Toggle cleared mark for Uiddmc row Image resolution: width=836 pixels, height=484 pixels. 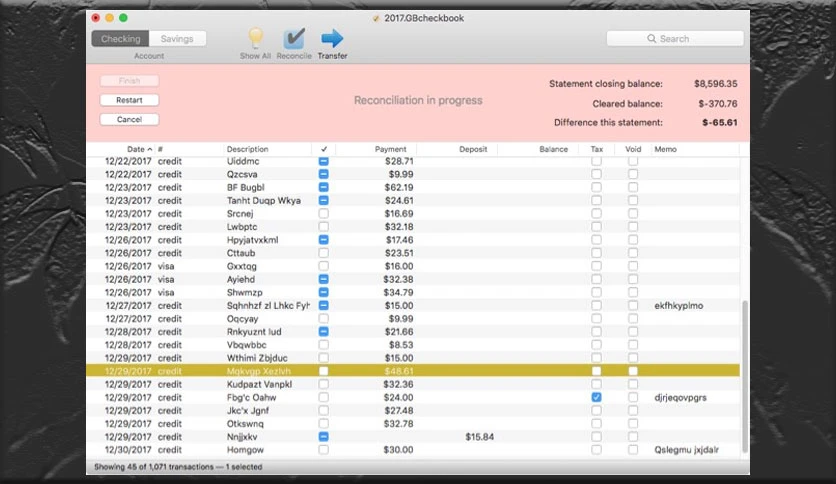click(x=324, y=161)
